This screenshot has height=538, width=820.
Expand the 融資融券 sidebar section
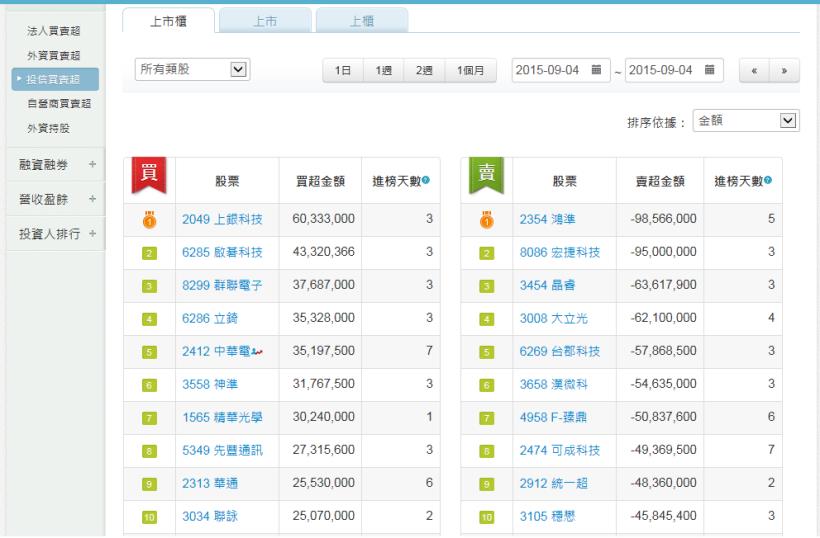[92, 164]
